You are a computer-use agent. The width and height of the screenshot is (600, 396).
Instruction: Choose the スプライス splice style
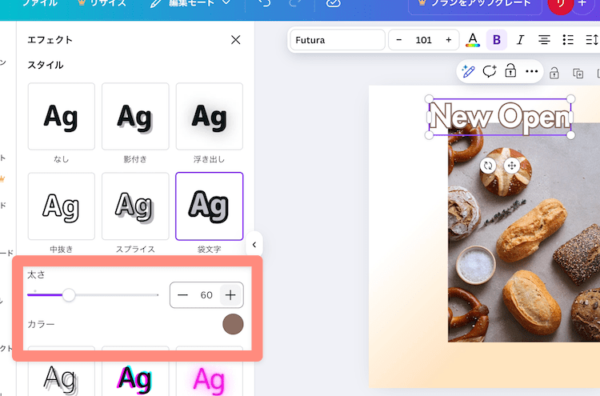(135, 206)
